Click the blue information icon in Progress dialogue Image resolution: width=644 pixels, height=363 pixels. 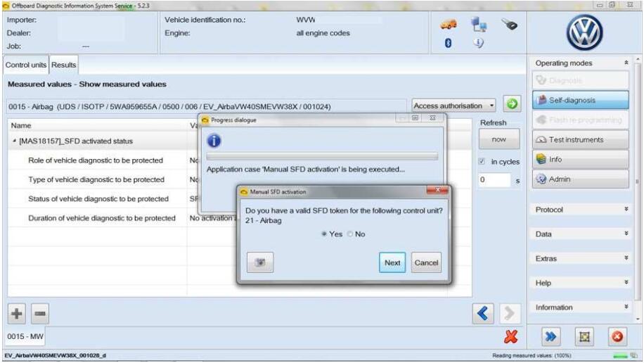coord(214,141)
